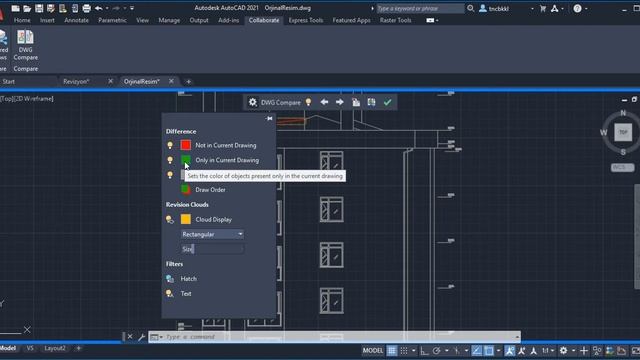640x360 pixels.
Task: Toggle the third difference row lightbulb
Action: coord(170,175)
